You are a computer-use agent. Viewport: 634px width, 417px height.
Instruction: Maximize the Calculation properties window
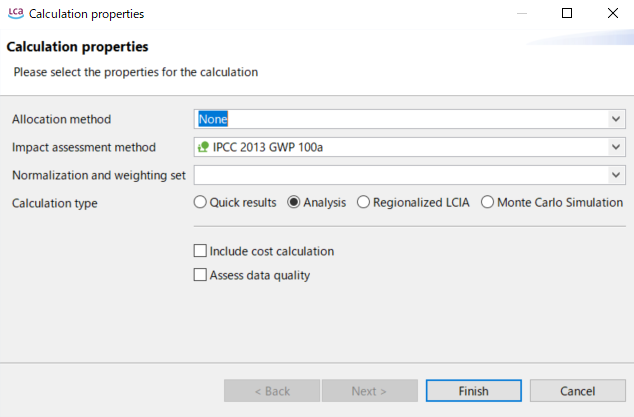tap(567, 13)
